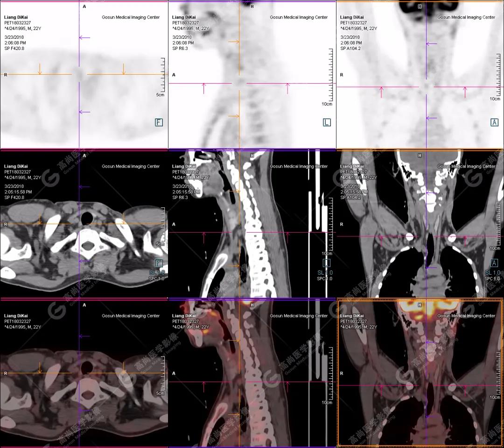This screenshot has height=448, width=504.
Task: Click Gosun Medical Imaging Center text in sagittal PET
Action: [299, 17]
